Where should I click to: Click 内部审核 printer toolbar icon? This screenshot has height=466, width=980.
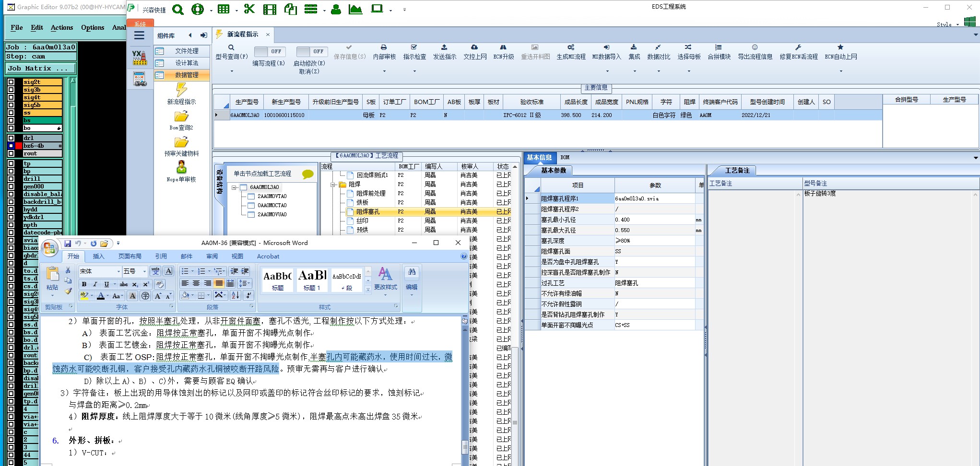click(384, 47)
